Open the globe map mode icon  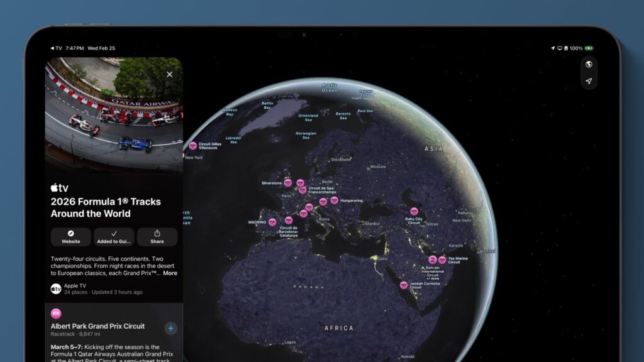click(587, 63)
